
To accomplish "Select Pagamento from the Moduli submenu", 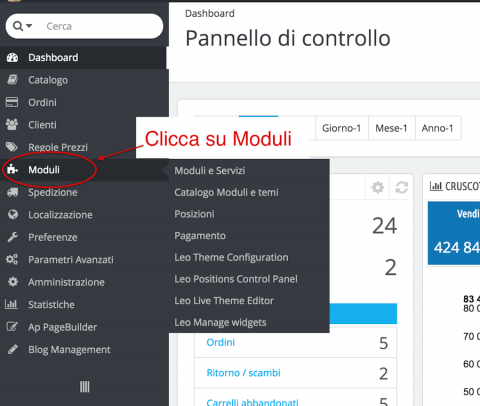I will tap(200, 235).
